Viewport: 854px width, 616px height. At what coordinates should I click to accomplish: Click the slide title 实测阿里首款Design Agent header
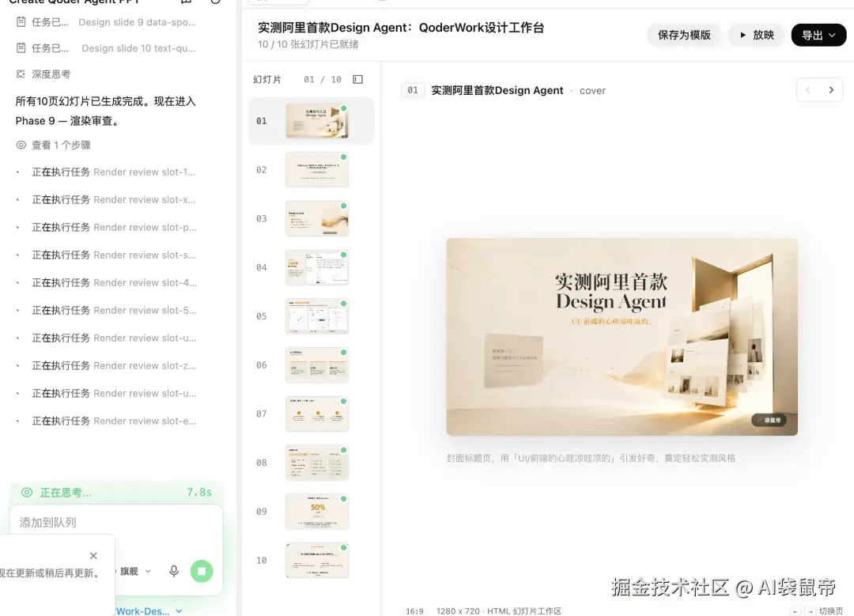[497, 90]
